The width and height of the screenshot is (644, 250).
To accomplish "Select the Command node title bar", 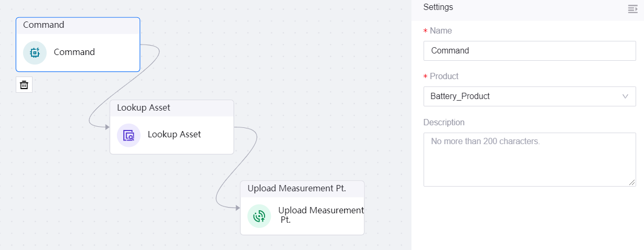I will coord(78,25).
